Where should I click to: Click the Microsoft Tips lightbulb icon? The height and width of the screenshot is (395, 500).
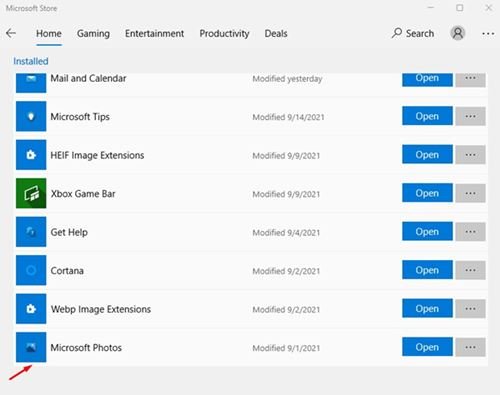click(x=31, y=116)
